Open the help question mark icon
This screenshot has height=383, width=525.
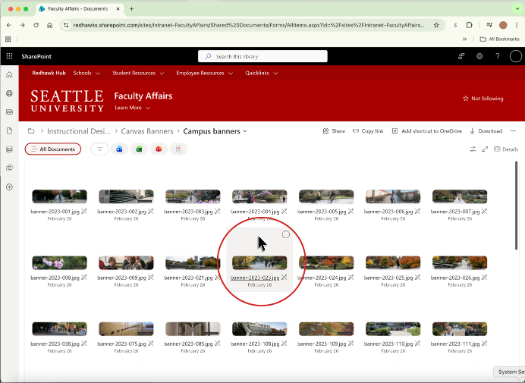(498, 56)
